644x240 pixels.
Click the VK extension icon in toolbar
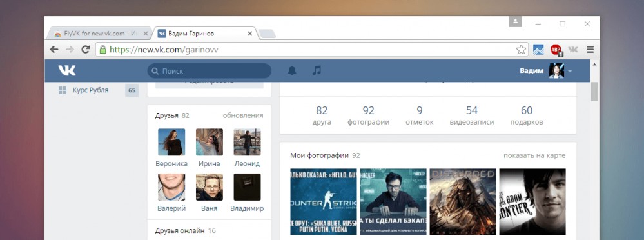point(573,50)
